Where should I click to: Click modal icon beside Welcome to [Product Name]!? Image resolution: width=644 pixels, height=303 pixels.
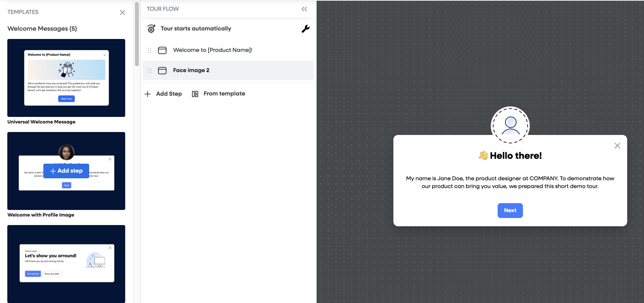click(162, 50)
